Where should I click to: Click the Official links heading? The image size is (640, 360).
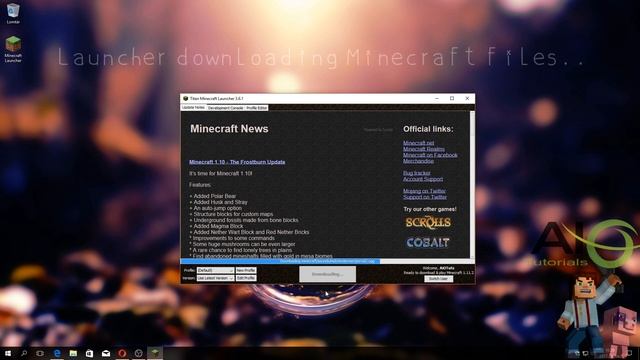click(x=428, y=129)
